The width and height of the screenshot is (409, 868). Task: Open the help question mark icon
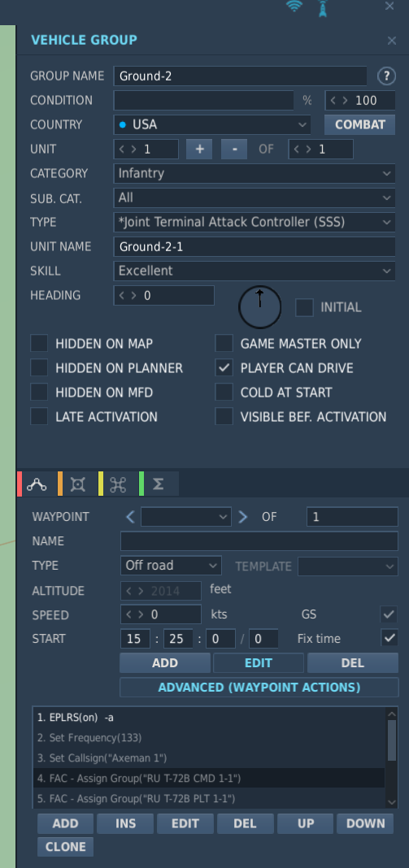386,76
